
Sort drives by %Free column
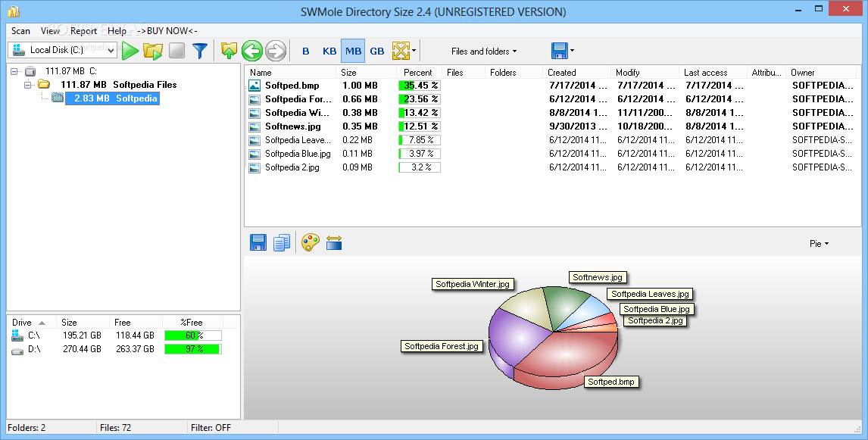click(192, 322)
